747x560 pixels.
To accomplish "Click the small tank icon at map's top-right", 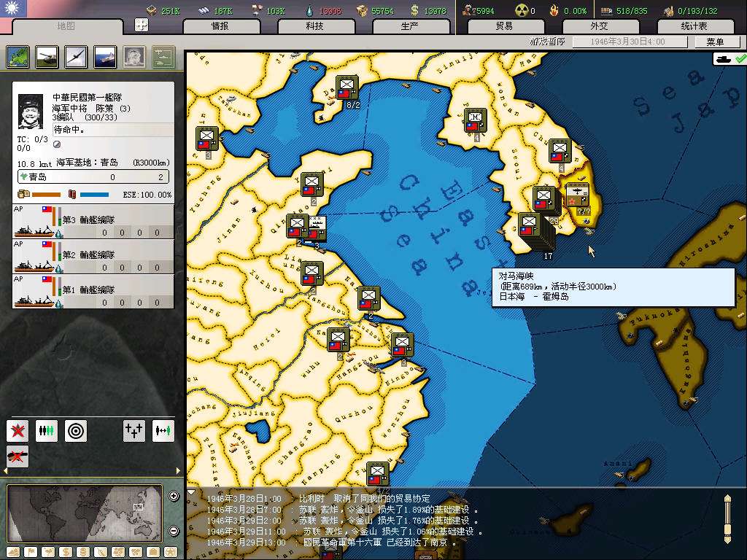I will click(x=724, y=60).
